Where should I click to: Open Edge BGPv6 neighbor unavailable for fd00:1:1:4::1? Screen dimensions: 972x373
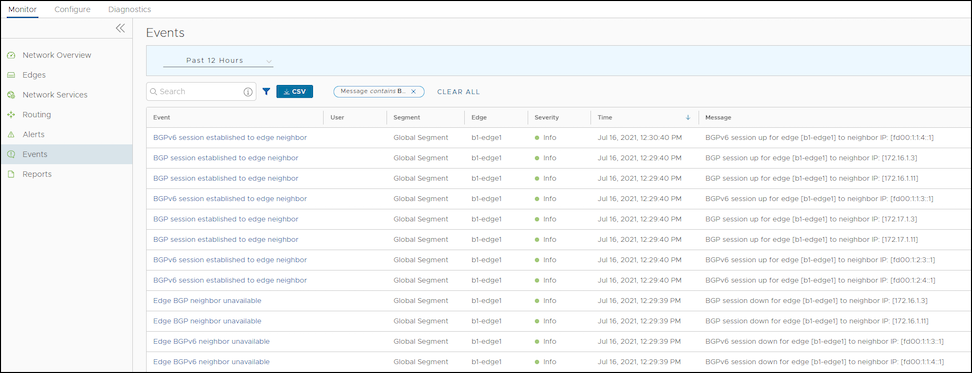211,362
